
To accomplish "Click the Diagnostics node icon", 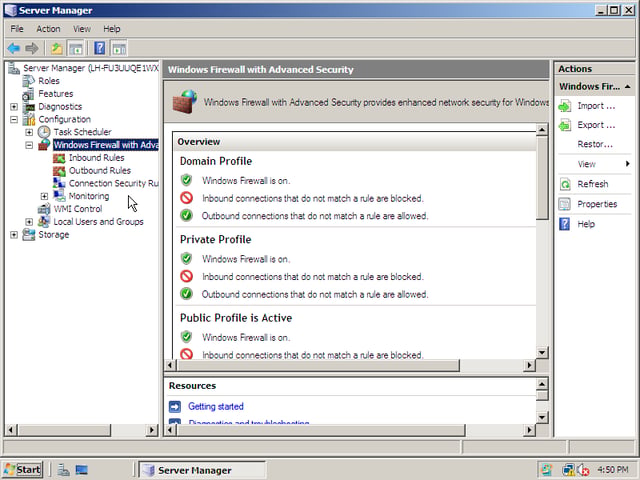I will (29, 107).
